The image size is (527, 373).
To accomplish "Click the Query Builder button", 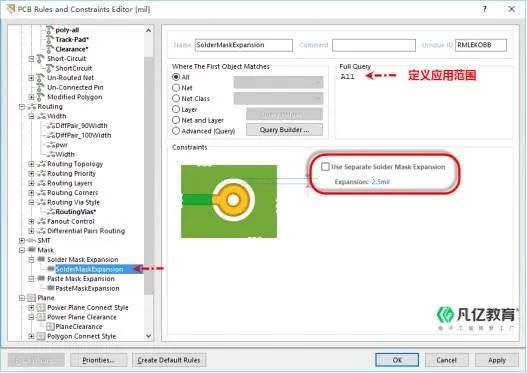I will (x=284, y=130).
